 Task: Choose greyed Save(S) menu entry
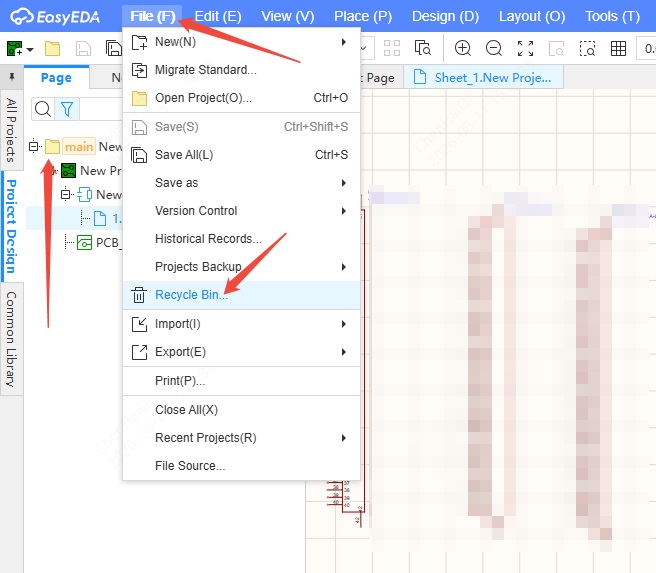pos(241,127)
